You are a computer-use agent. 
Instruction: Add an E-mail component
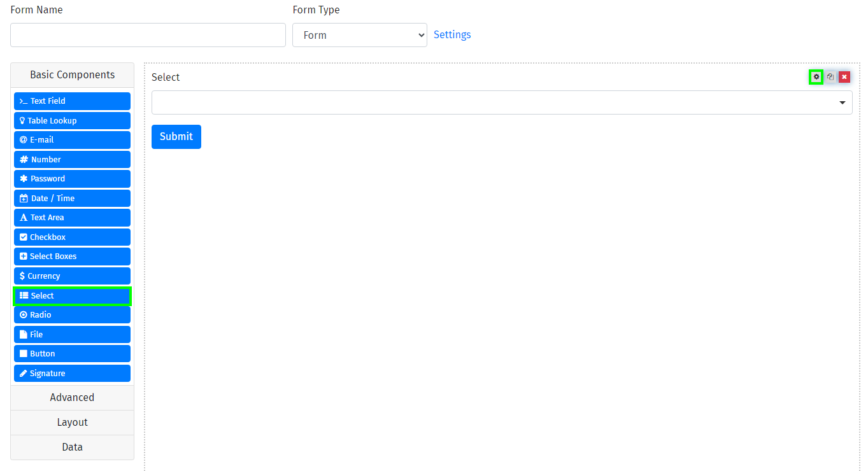coord(72,140)
